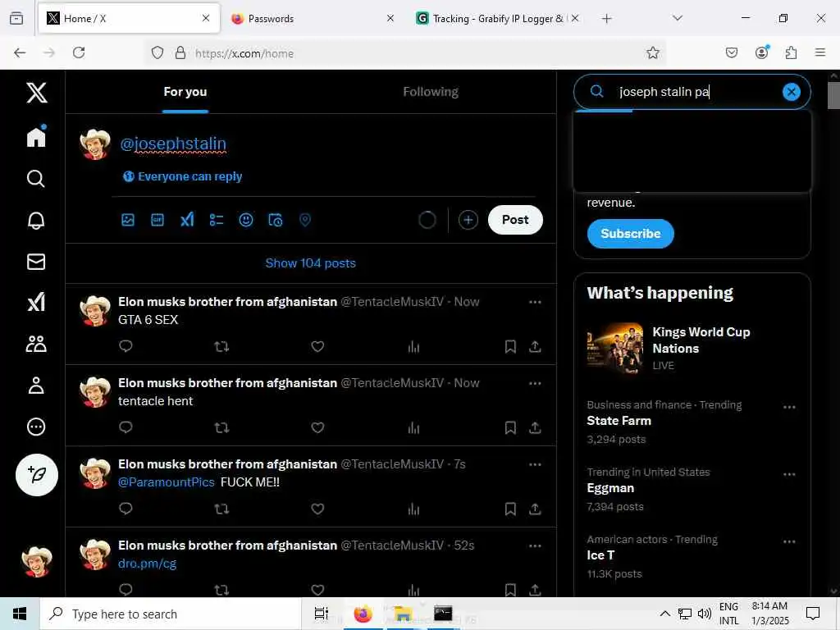Open Windows Start menu
The height and width of the screenshot is (630, 840).
tap(20, 614)
